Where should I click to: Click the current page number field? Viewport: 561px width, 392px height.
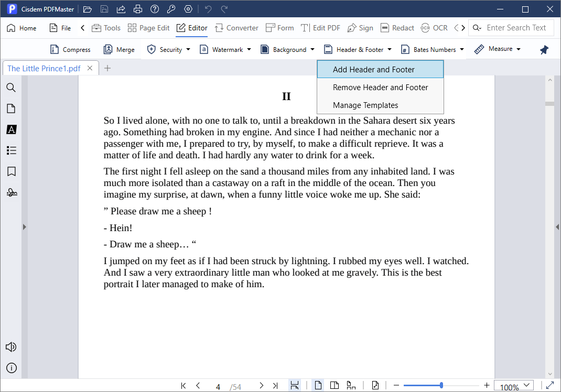pyautogui.click(x=218, y=387)
